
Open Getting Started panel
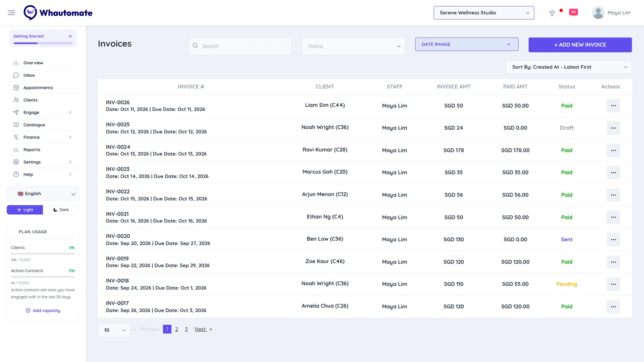pos(43,38)
